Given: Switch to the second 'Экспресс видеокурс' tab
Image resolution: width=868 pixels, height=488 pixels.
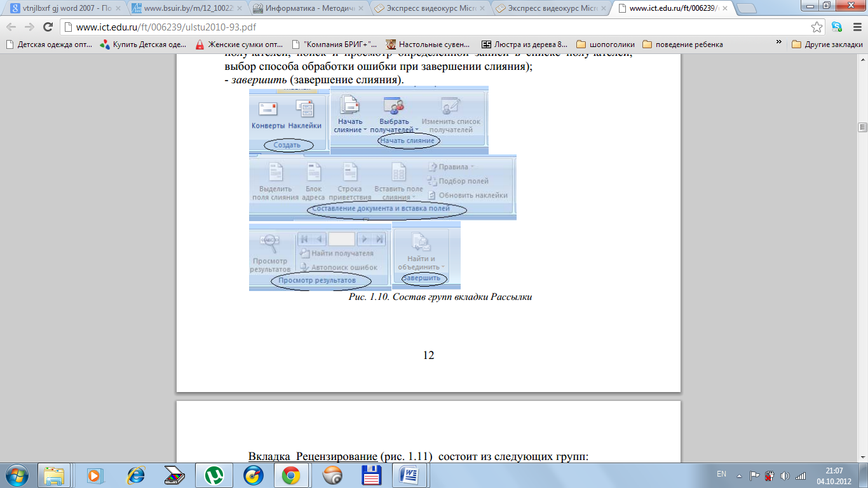Looking at the screenshot, I should (x=552, y=9).
